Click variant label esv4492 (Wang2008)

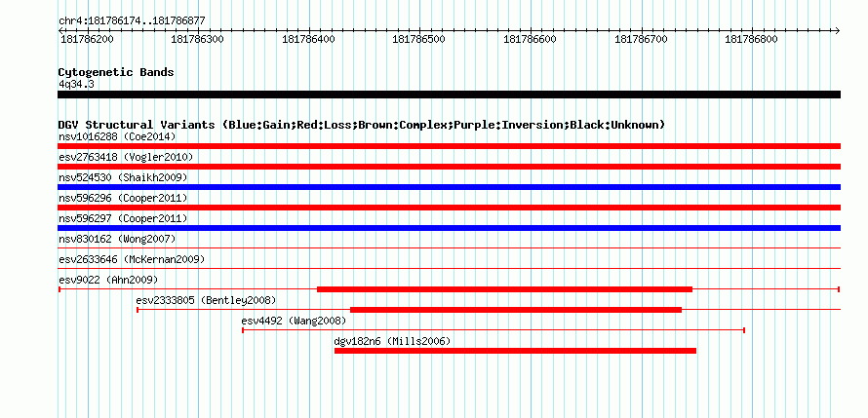(x=294, y=321)
